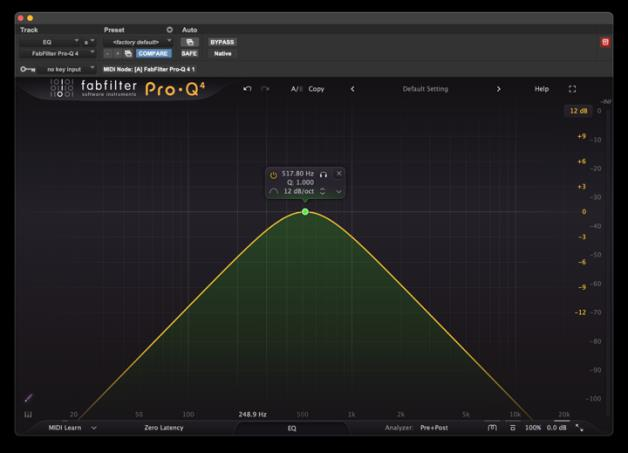Image resolution: width=628 pixels, height=453 pixels.
Task: Redo the last EQ change
Action: tap(265, 89)
